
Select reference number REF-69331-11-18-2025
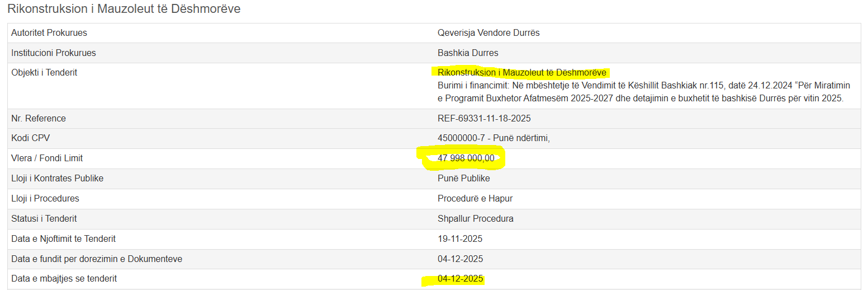[483, 119]
